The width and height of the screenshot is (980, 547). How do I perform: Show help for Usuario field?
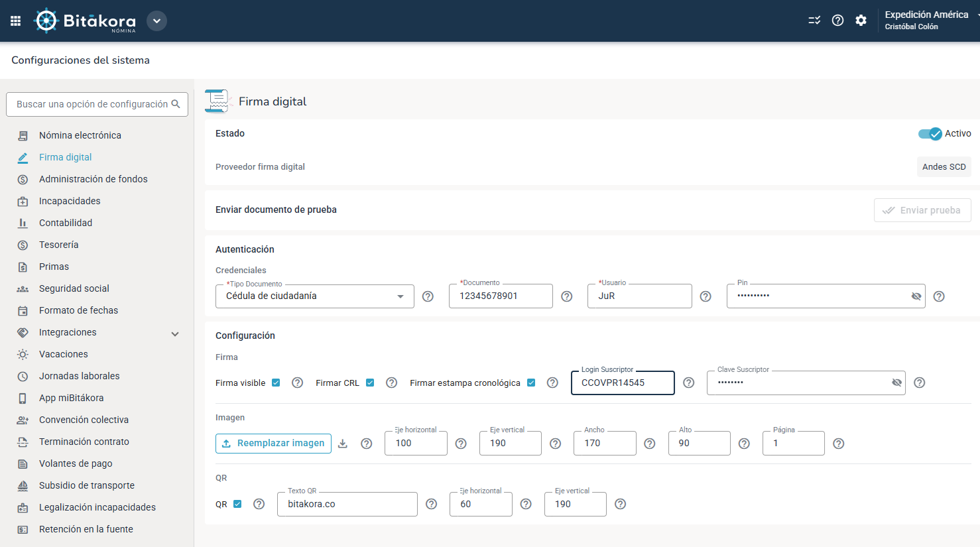coord(705,296)
